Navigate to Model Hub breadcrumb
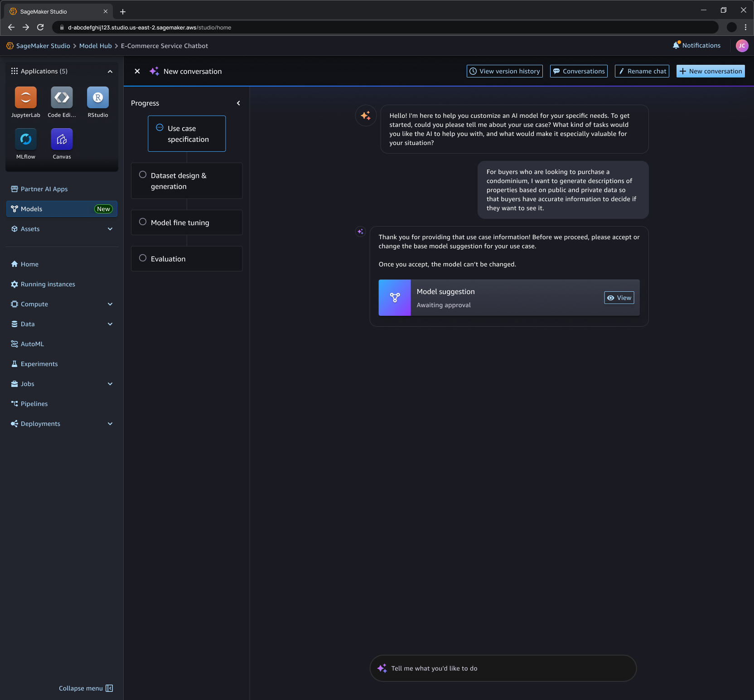The height and width of the screenshot is (700, 754). pyautogui.click(x=95, y=46)
